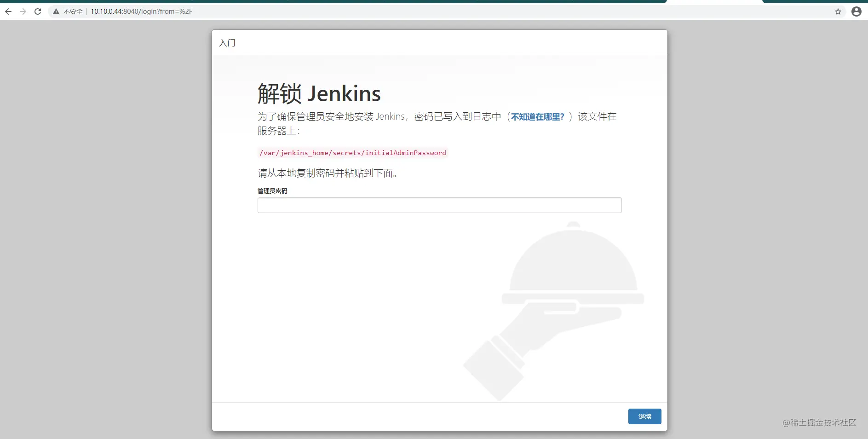Click the /var/jenkins_home/secrets/initialAdminPassword path text
Image resolution: width=868 pixels, height=439 pixels.
(353, 153)
